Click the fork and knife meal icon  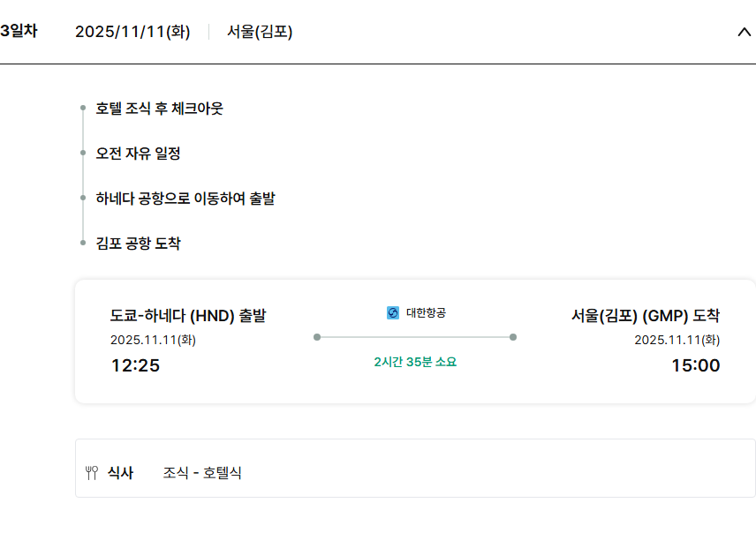coord(91,473)
